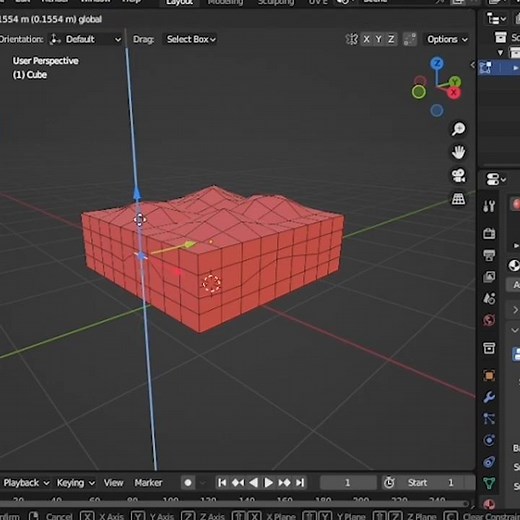
Task: Jump to next keyframe
Action: (284, 483)
